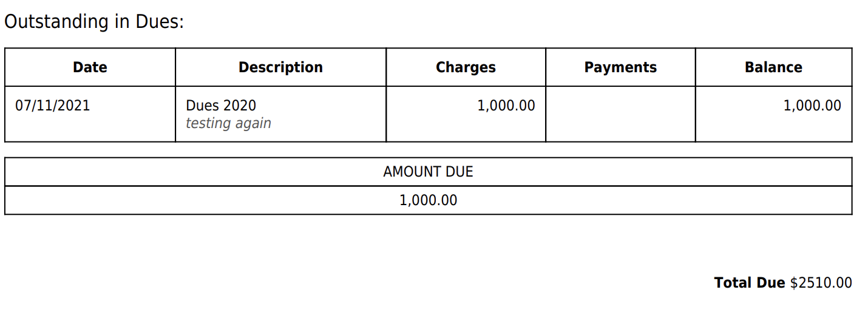Click the Outstanding in Dues heading
The image size is (868, 318).
(94, 22)
